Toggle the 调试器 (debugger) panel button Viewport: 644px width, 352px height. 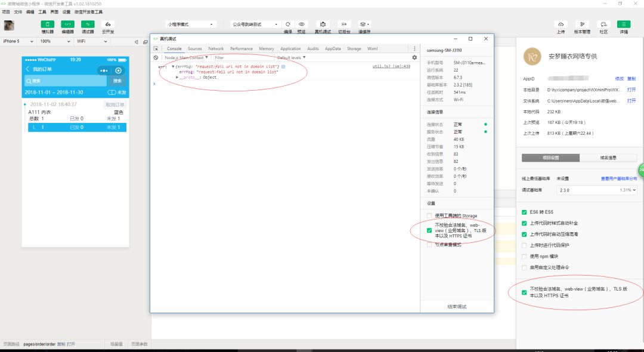click(88, 24)
